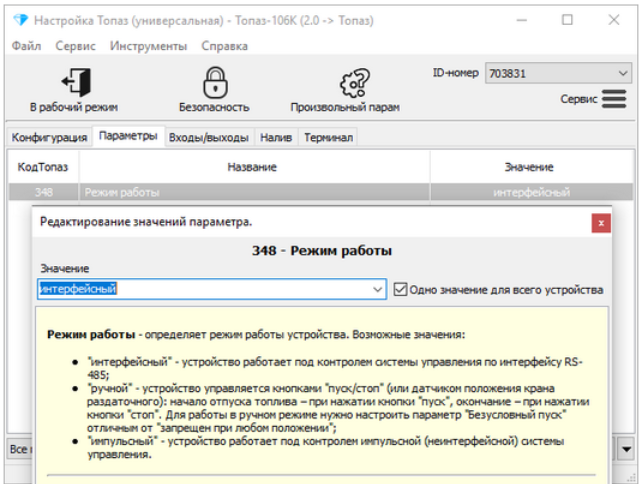Viewport: 642px width, 484px height.
Task: Open the Справка menu
Action: 224,46
